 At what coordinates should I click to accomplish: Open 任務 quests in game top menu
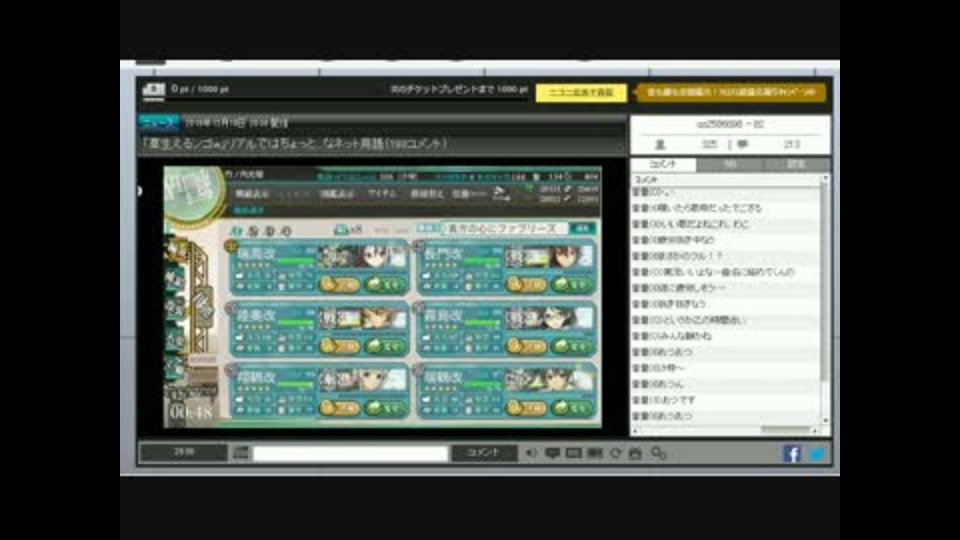[x=469, y=194]
